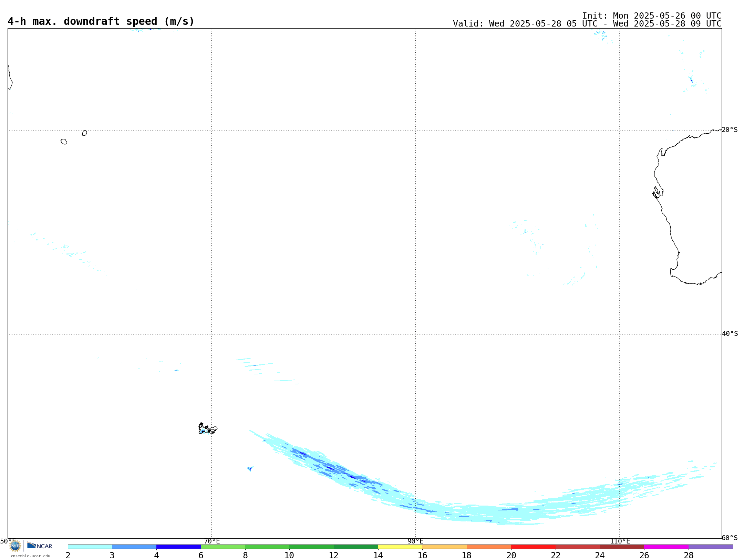This screenshot has width=744, height=560.
Task: Click the cornflower blue 3–4 colorbar segment
Action: [134, 547]
